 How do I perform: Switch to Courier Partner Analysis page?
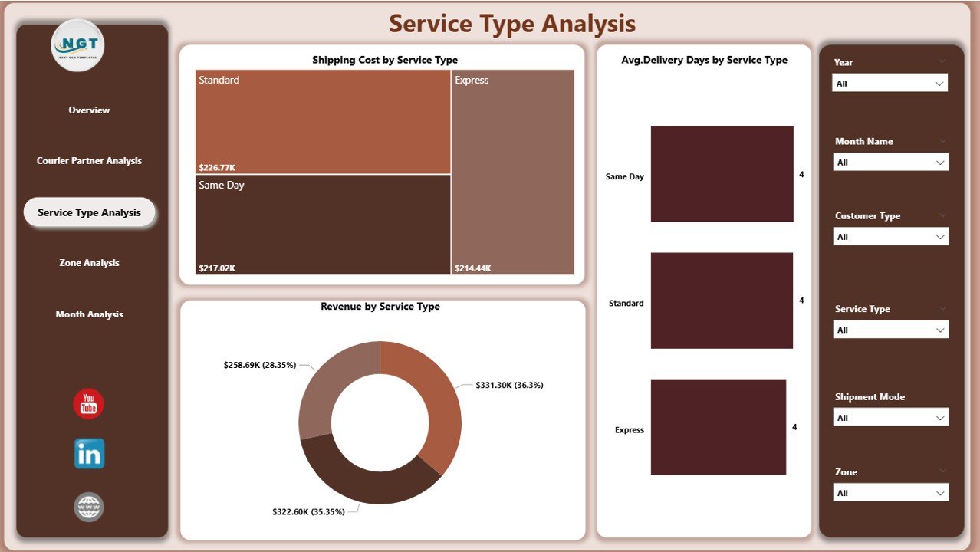pyautogui.click(x=89, y=161)
